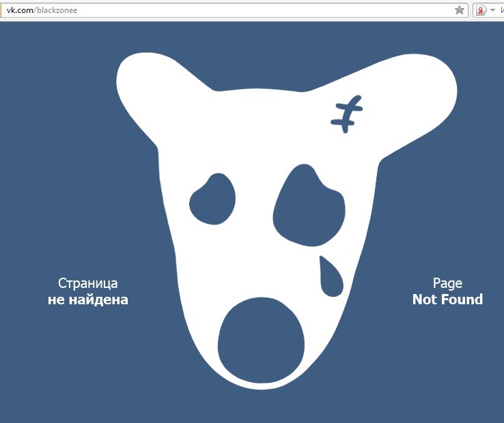Screen dimensions: 504x423
Task: Click the 'Not Found' text
Action: 447,300
